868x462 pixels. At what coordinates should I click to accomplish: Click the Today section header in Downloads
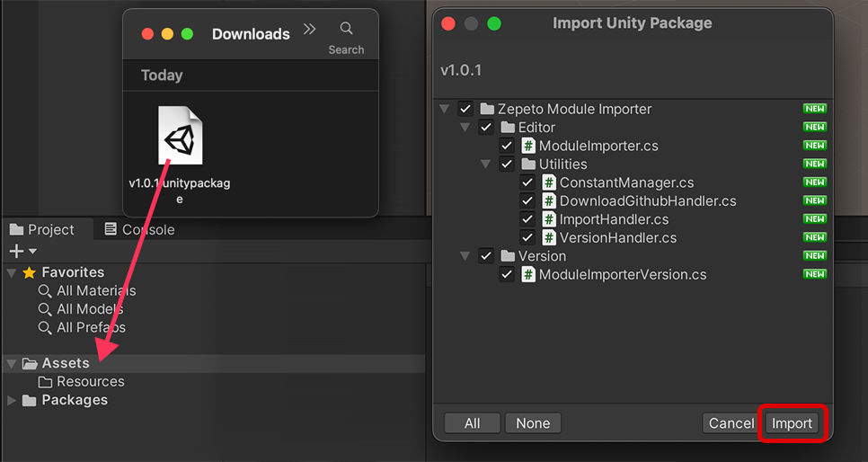(162, 76)
